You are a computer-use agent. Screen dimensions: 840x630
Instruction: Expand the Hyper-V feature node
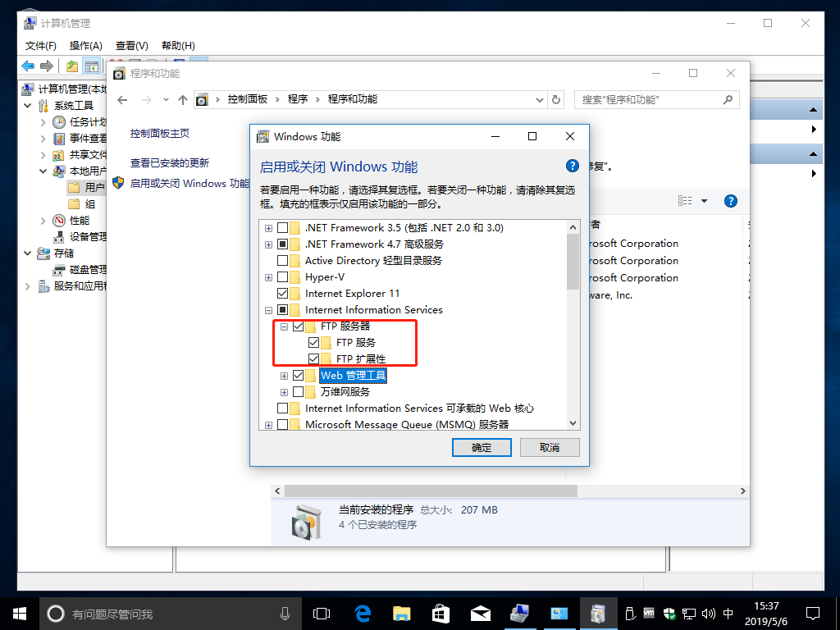click(268, 277)
